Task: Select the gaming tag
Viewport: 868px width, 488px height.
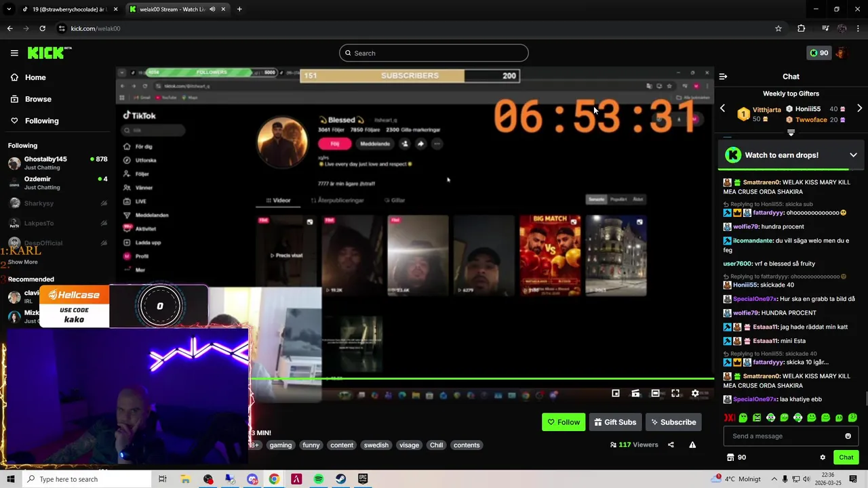Action: pyautogui.click(x=280, y=445)
